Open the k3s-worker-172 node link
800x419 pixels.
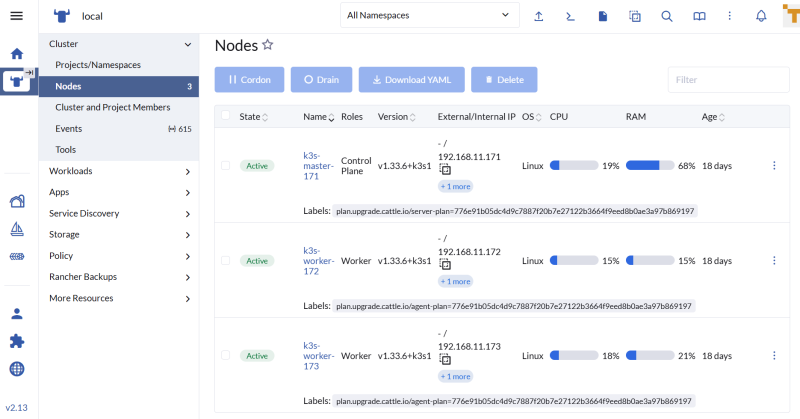click(x=318, y=261)
